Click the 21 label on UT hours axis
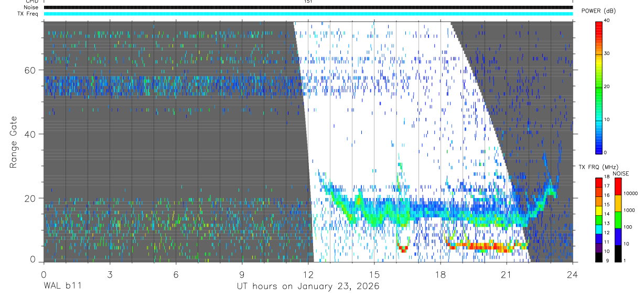This screenshot has height=297, width=644. [x=507, y=274]
